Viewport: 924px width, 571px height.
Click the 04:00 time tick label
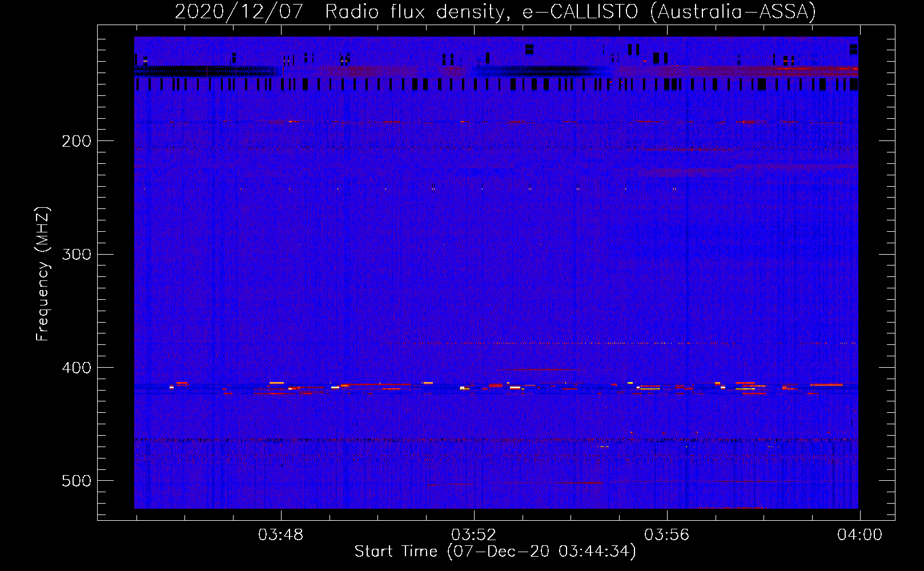[x=860, y=535]
